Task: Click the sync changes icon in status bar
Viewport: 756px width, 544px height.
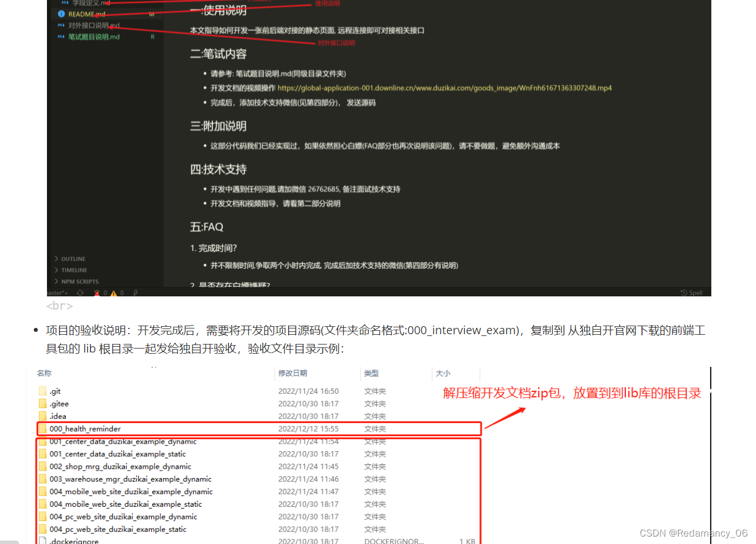Action: 80,293
